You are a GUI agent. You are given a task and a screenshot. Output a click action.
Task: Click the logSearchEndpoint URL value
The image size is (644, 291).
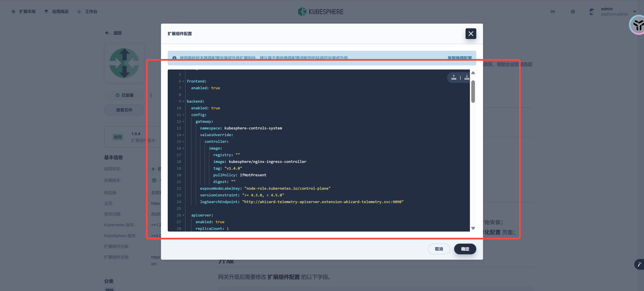click(x=323, y=202)
